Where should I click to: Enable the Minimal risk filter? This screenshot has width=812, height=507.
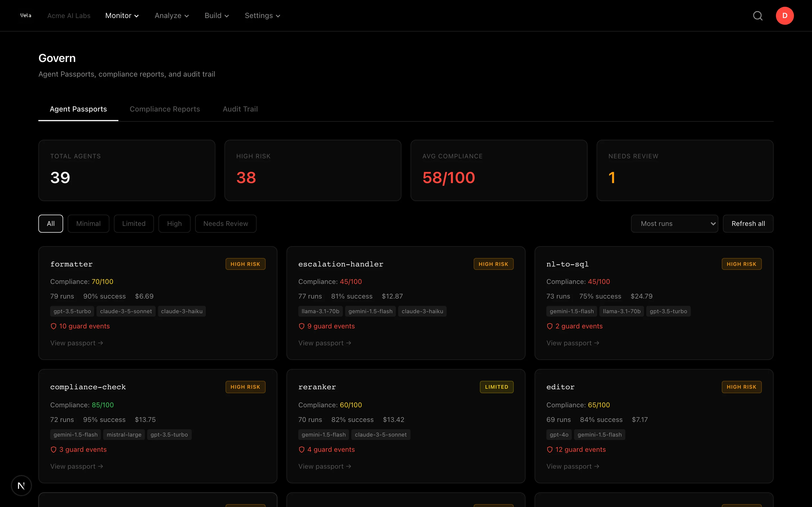point(88,223)
